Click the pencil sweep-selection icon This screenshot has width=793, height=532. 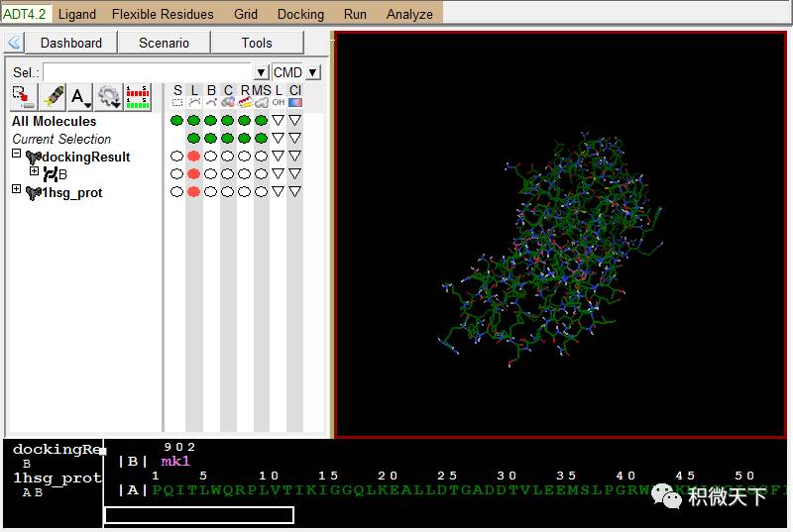54,96
